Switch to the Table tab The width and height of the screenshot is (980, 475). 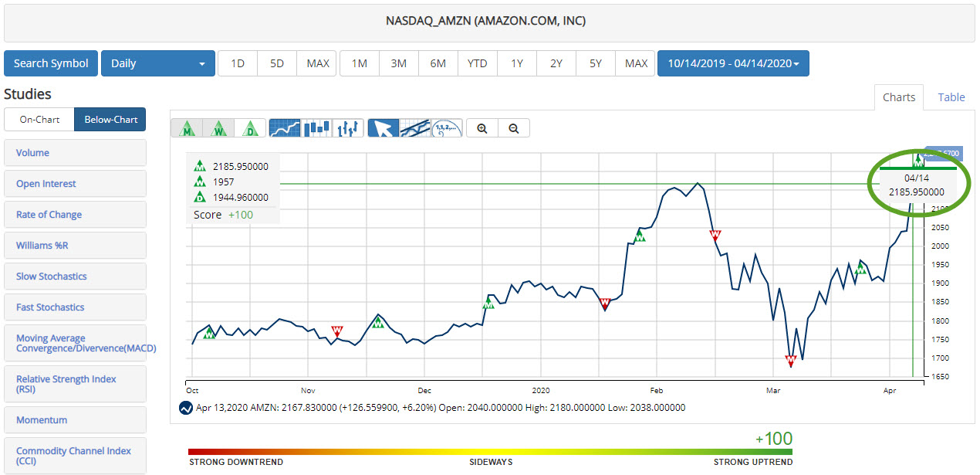click(x=951, y=97)
